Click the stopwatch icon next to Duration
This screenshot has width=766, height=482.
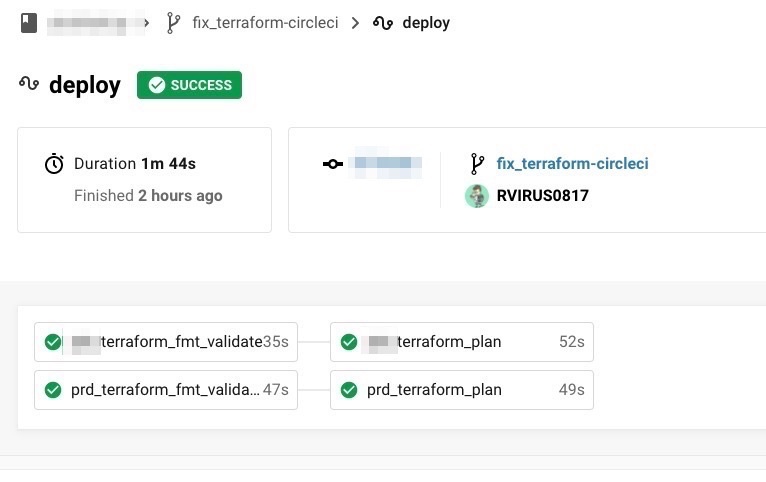(54, 164)
